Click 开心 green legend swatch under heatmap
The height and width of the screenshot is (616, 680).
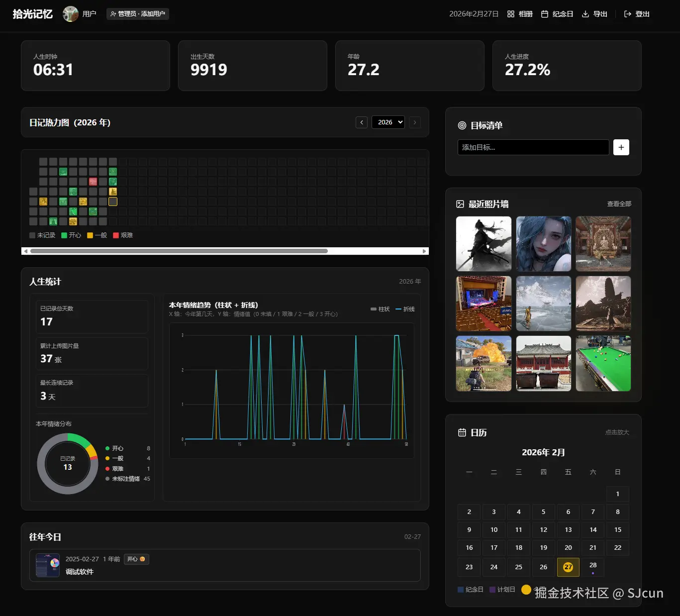click(x=64, y=235)
